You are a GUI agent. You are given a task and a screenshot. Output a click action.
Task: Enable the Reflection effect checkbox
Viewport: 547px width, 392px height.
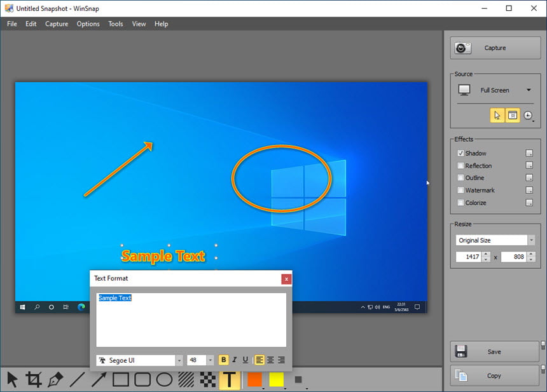460,166
